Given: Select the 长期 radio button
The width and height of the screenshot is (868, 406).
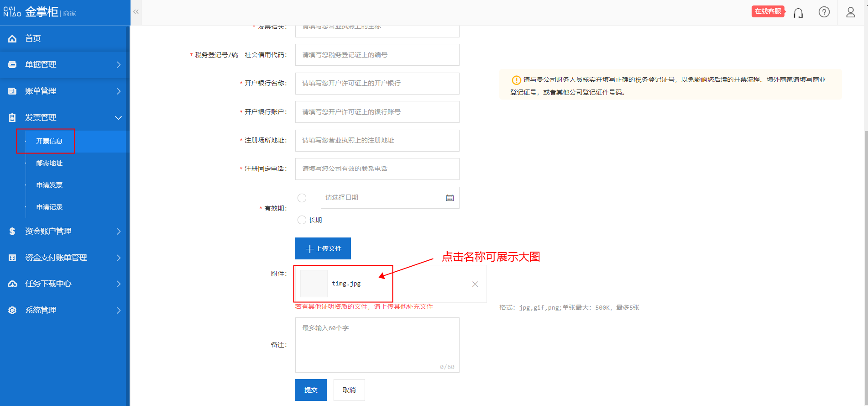Looking at the screenshot, I should point(302,220).
